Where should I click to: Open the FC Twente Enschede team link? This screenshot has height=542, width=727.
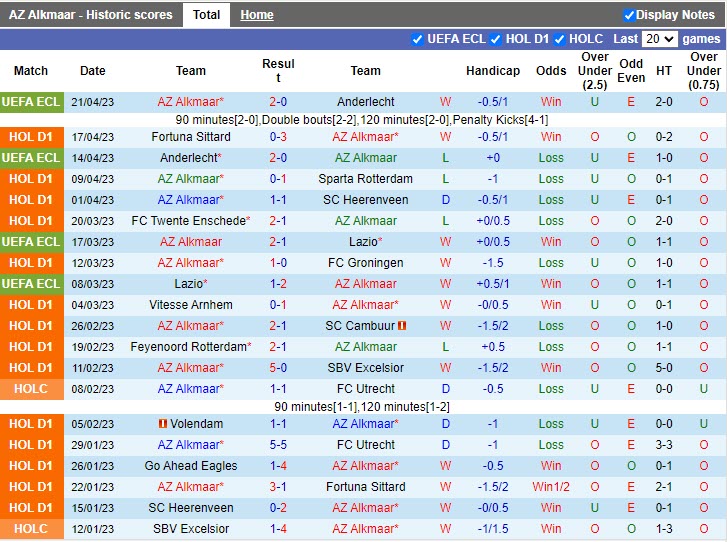tap(188, 221)
